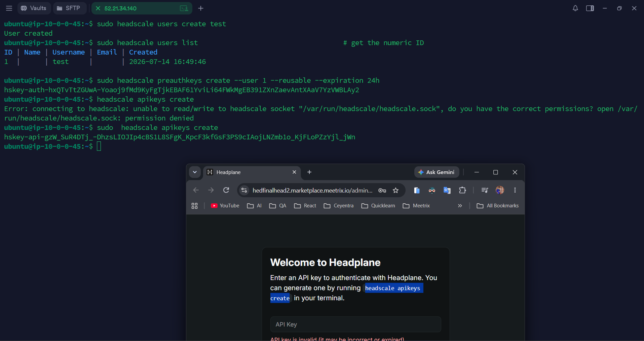
Task: Select the 52.21.34.140 terminal tab
Action: pos(141,8)
